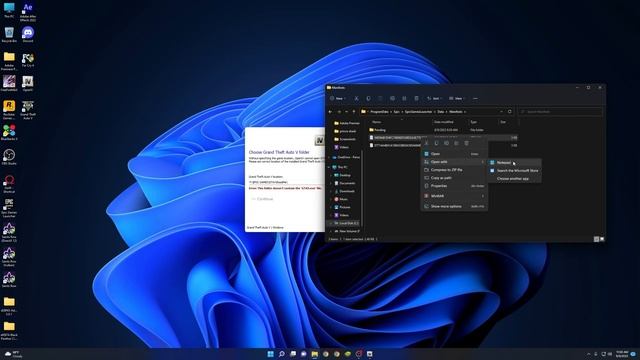The image size is (640, 360).
Task: Expand This PC in navigation pane
Action: pos(329,167)
